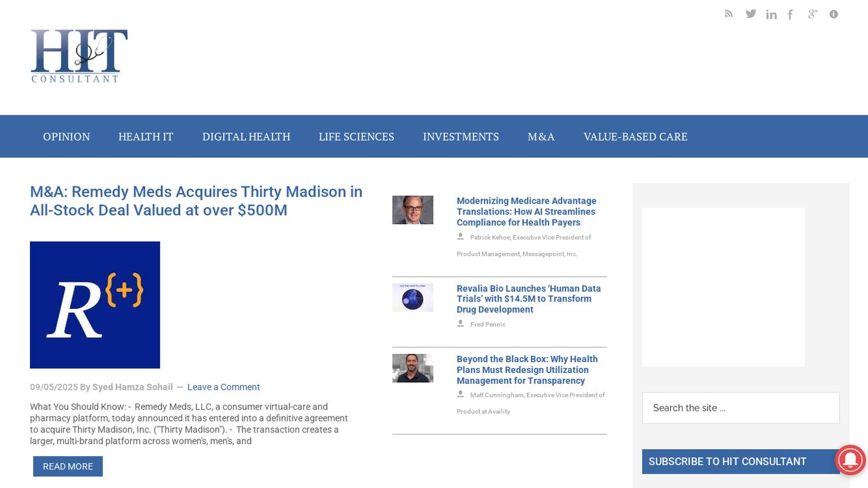Open the Remedy Meds acquires Thirty Madison headline
Image resolution: width=868 pixels, height=488 pixels.
(x=196, y=201)
